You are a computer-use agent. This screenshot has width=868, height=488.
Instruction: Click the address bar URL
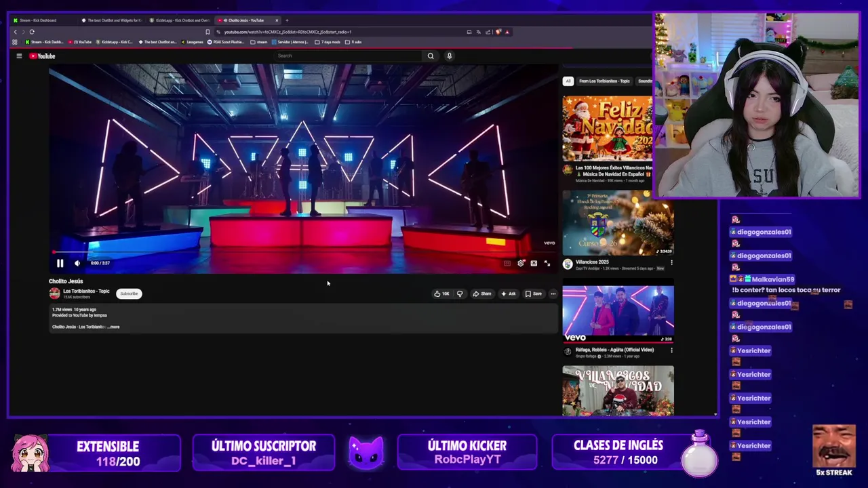pyautogui.click(x=288, y=32)
